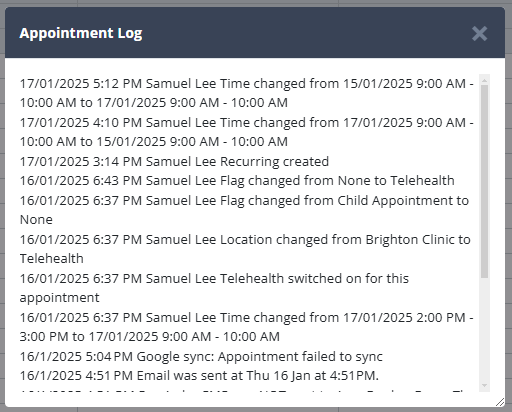
Task: Select Flag changed from None to Telehealth
Action: pos(237,181)
